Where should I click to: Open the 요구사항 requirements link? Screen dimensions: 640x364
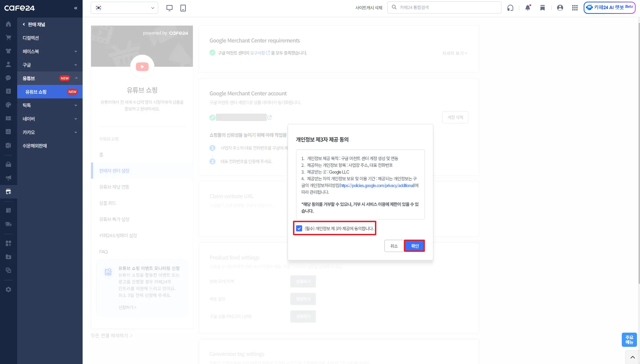[260, 53]
